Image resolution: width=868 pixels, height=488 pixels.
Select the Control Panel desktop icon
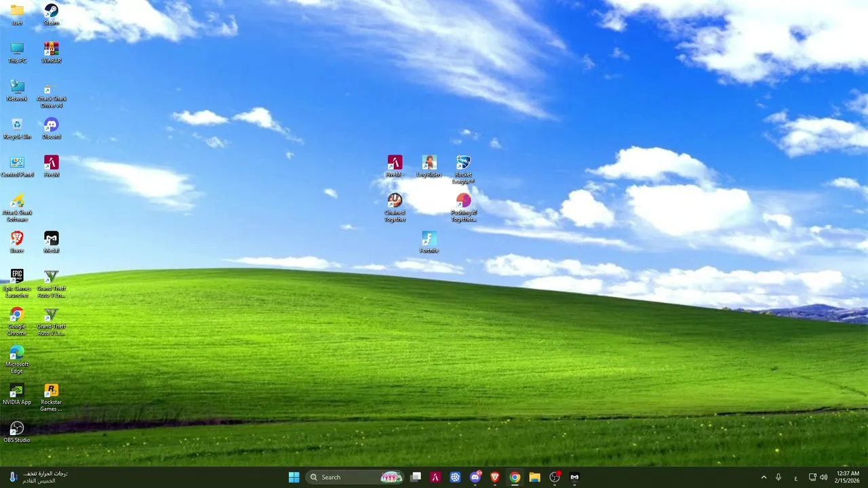17,166
